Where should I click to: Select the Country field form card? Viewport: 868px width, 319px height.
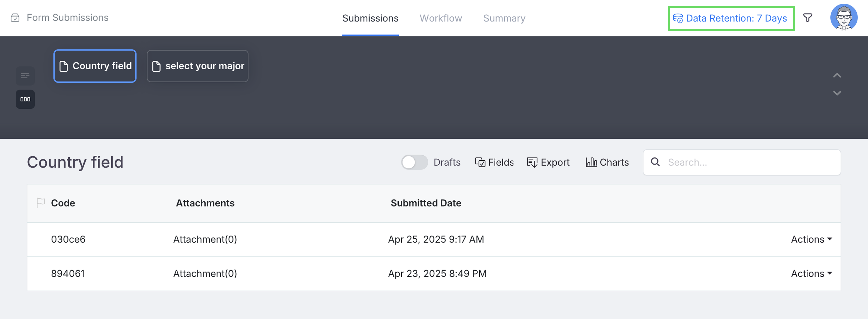[95, 66]
